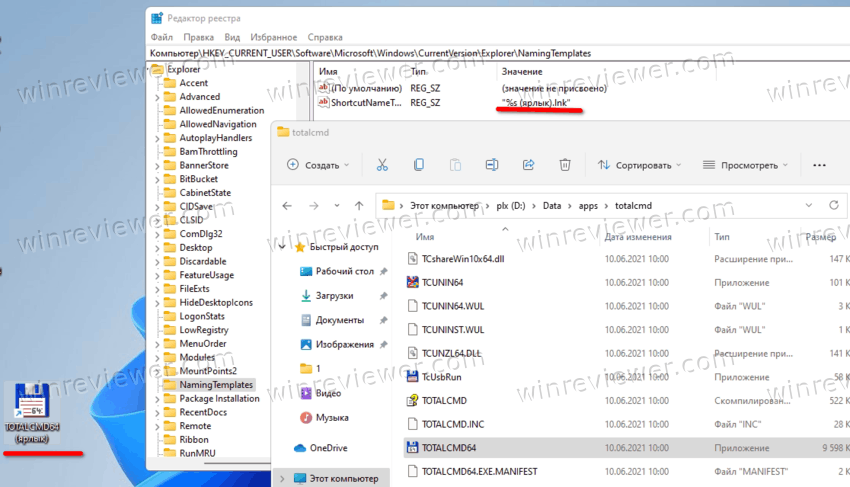The width and height of the screenshot is (850, 487).
Task: Click the Copy icon in Explorer toolbar
Action: coord(418,165)
